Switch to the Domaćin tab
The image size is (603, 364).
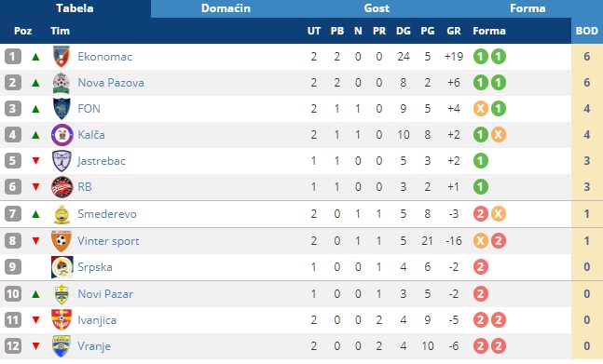click(x=226, y=8)
